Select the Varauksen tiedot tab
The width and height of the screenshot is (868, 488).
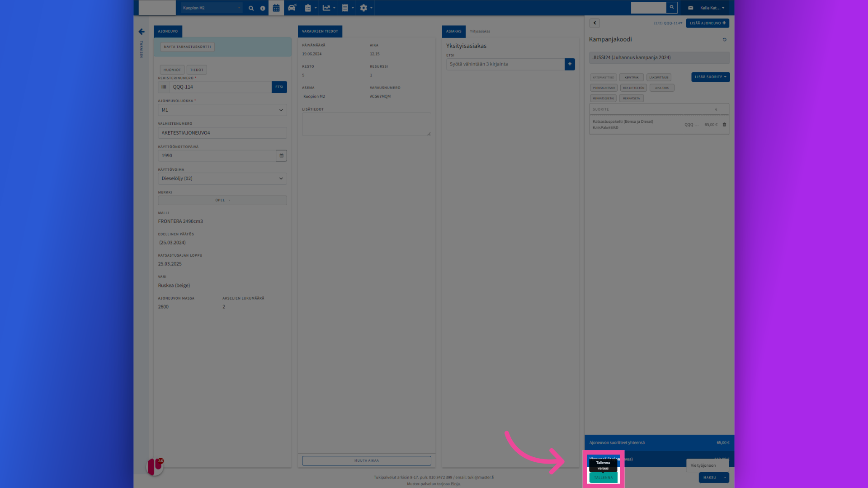pyautogui.click(x=320, y=32)
